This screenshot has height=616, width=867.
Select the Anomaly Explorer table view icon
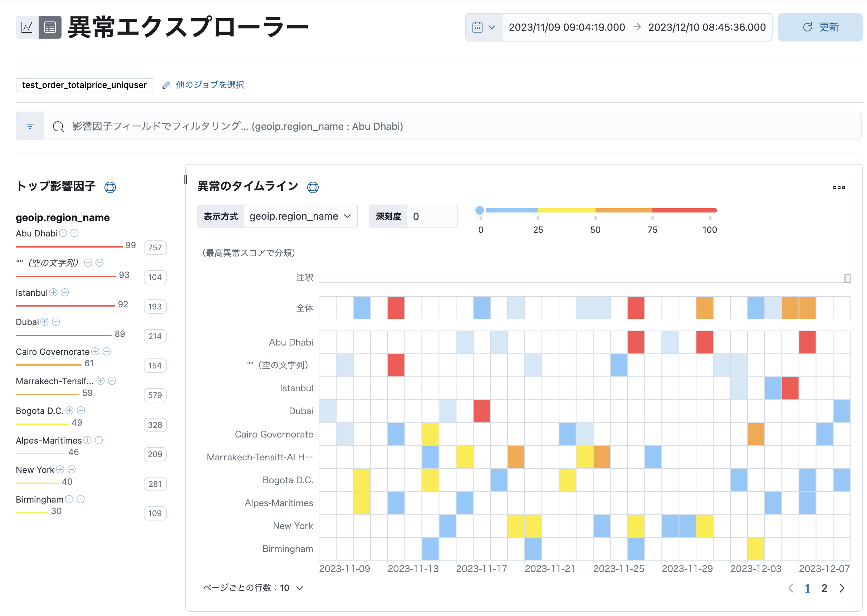point(50,27)
